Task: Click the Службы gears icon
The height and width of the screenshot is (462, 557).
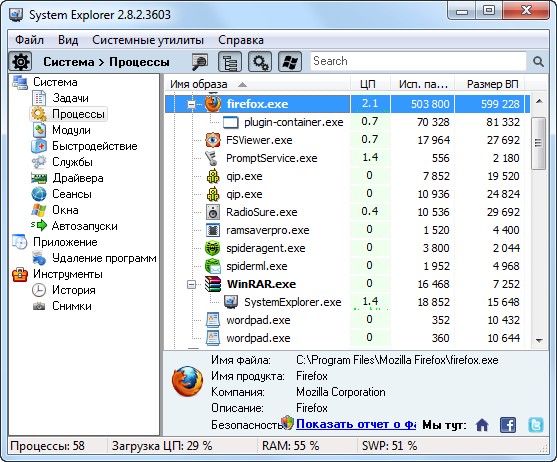Action: [x=39, y=162]
